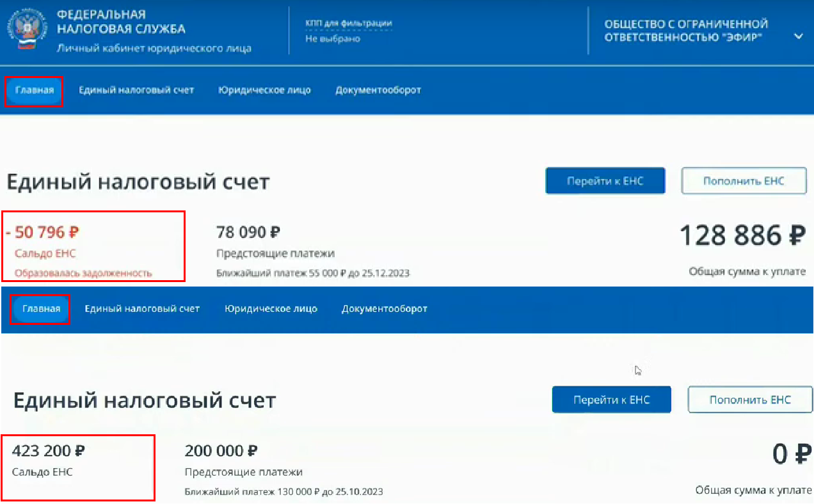Click the negative balance -50 796 ₽
Viewport: 814px width, 504px height.
click(44, 232)
